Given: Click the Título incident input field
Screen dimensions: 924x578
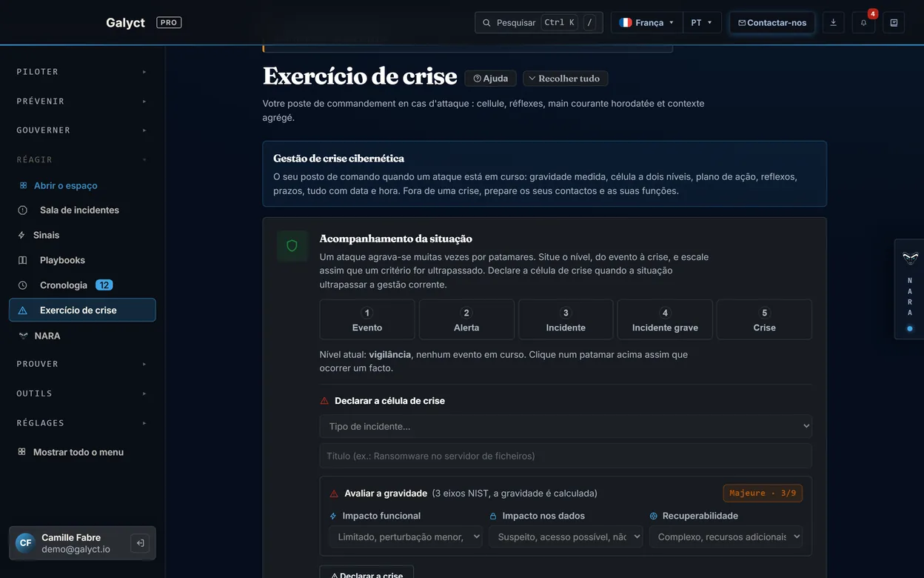Looking at the screenshot, I should (566, 456).
